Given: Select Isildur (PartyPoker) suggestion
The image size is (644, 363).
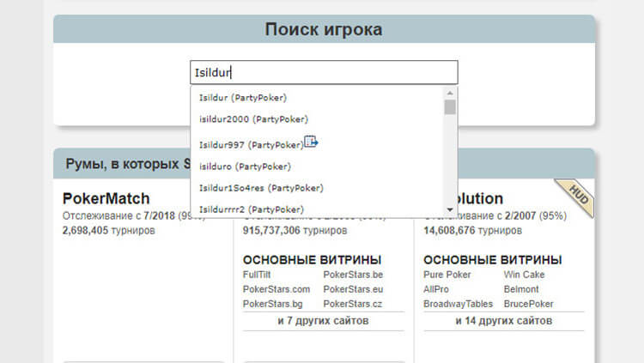Looking at the screenshot, I should (x=243, y=98).
